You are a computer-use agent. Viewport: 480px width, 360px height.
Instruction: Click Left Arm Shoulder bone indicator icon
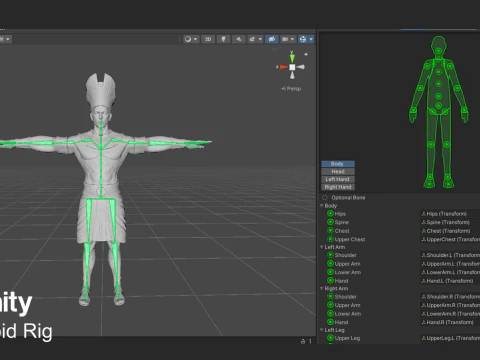tap(330, 255)
